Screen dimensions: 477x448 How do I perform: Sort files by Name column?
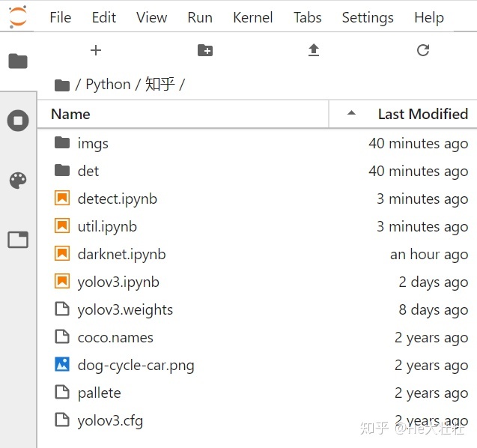click(70, 114)
